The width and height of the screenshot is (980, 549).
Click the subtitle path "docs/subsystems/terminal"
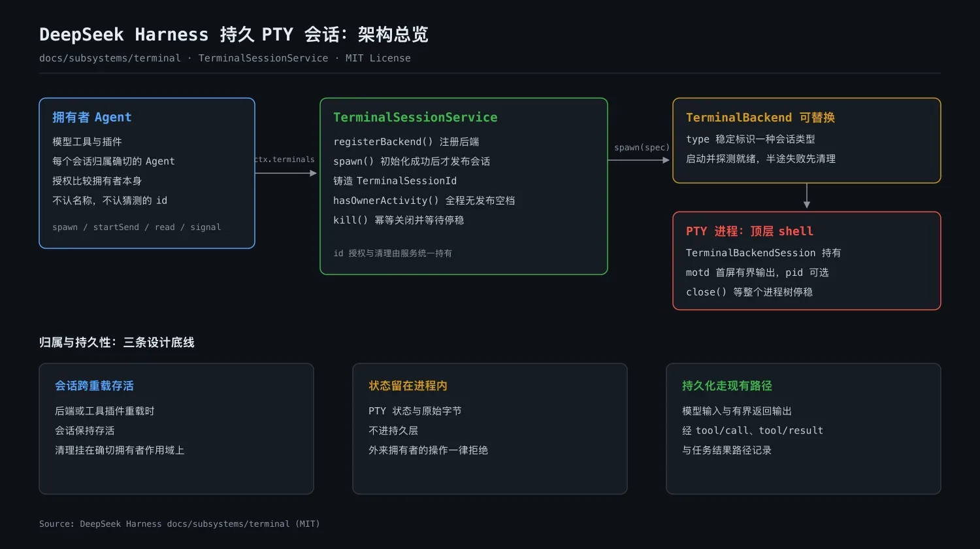(x=110, y=58)
